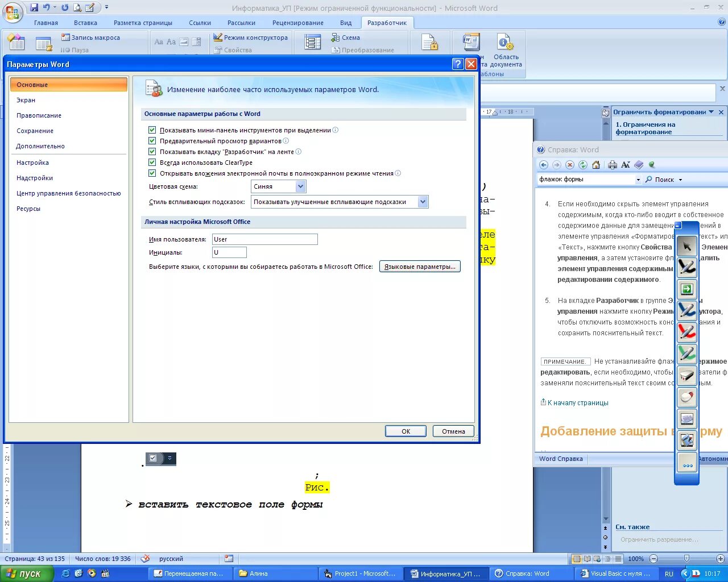The image size is (728, 582).
Task: Click the Имя пользователя input field
Action: pos(264,239)
